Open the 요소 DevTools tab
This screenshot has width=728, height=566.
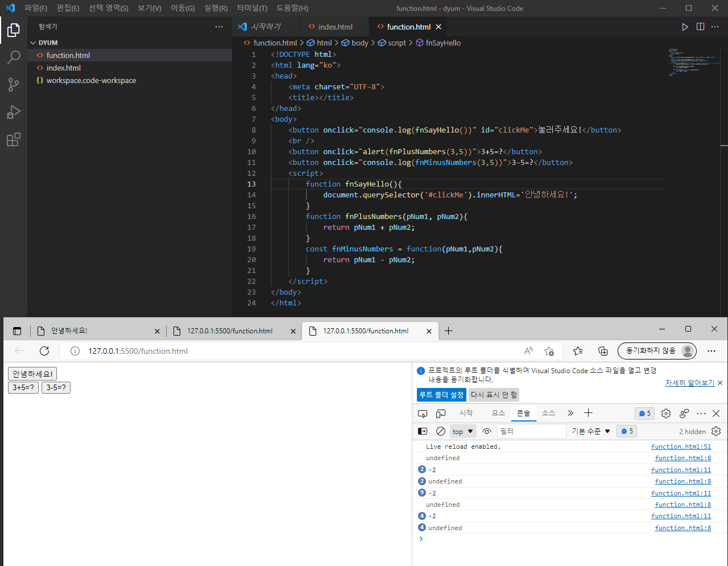point(498,413)
